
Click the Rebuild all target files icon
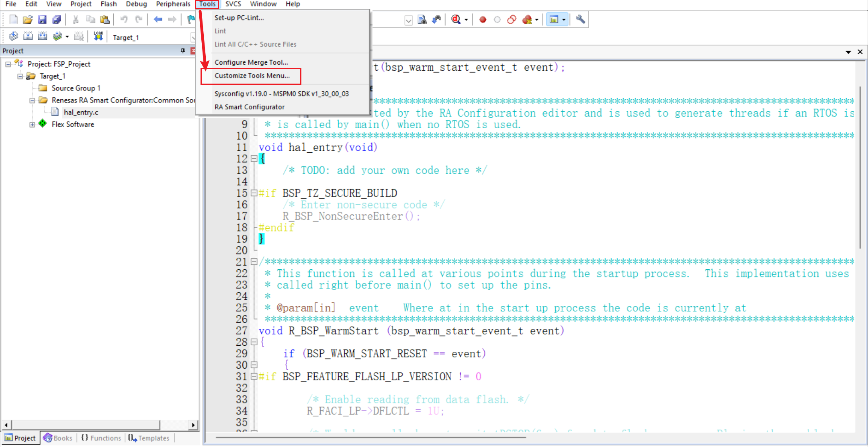42,37
